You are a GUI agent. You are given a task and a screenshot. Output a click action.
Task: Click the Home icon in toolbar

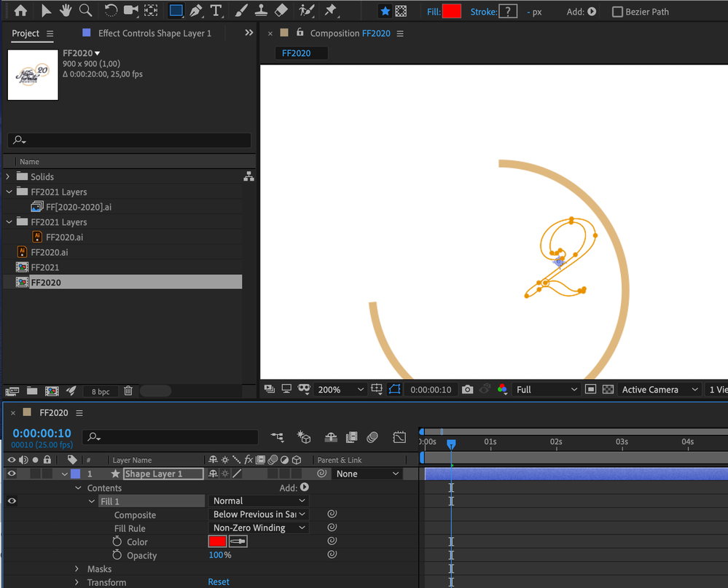(x=20, y=11)
